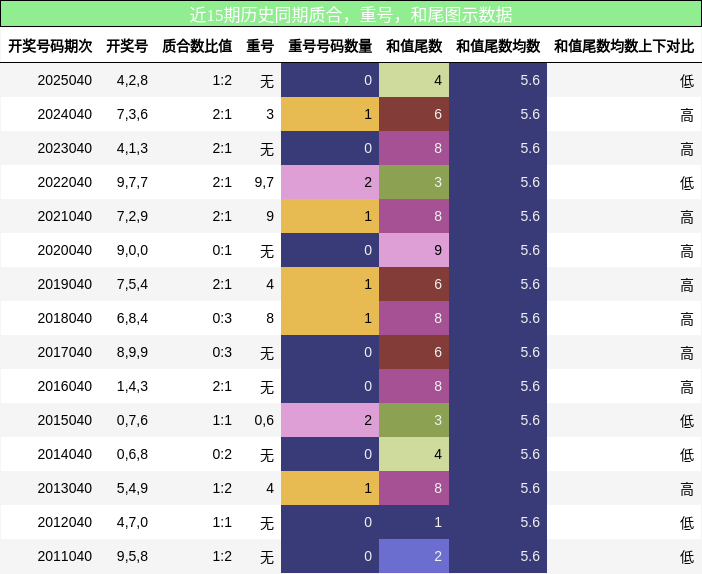Select period cell 2015040
702x574 pixels.
click(64, 420)
